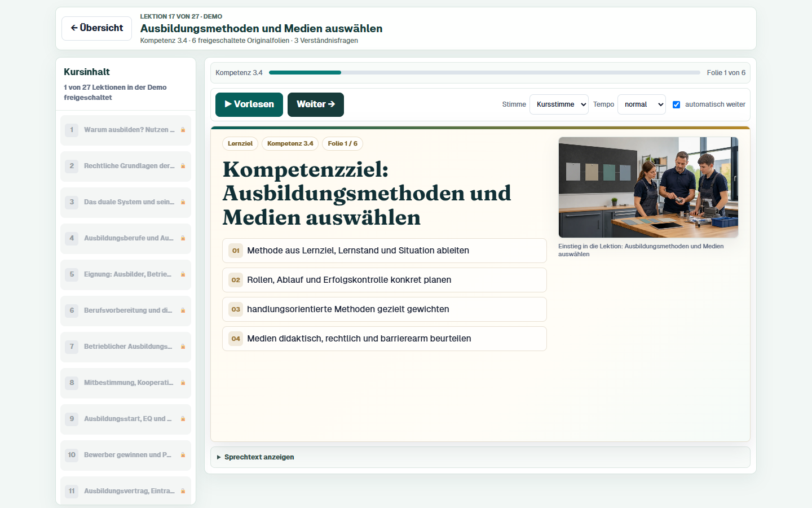Click the lock icon on Betrieblicher Ausbildungs lesson
Image resolution: width=812 pixels, height=508 pixels.
(x=183, y=347)
